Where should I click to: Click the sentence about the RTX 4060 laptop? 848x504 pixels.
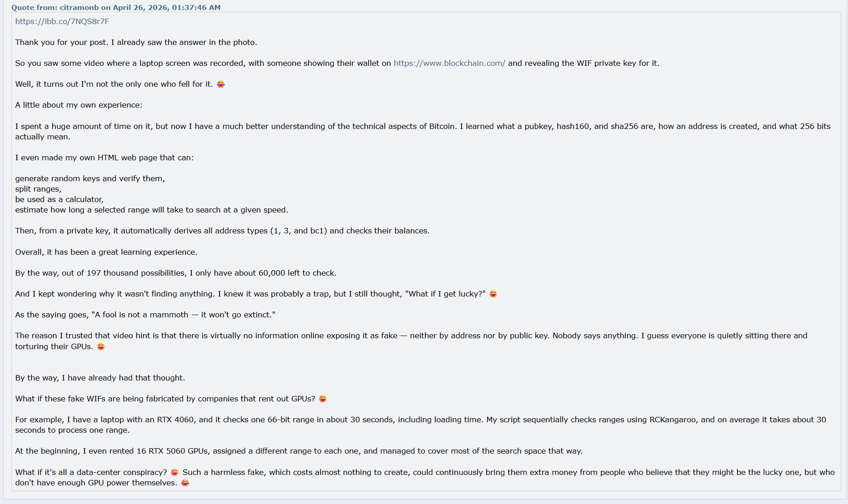pyautogui.click(x=420, y=425)
